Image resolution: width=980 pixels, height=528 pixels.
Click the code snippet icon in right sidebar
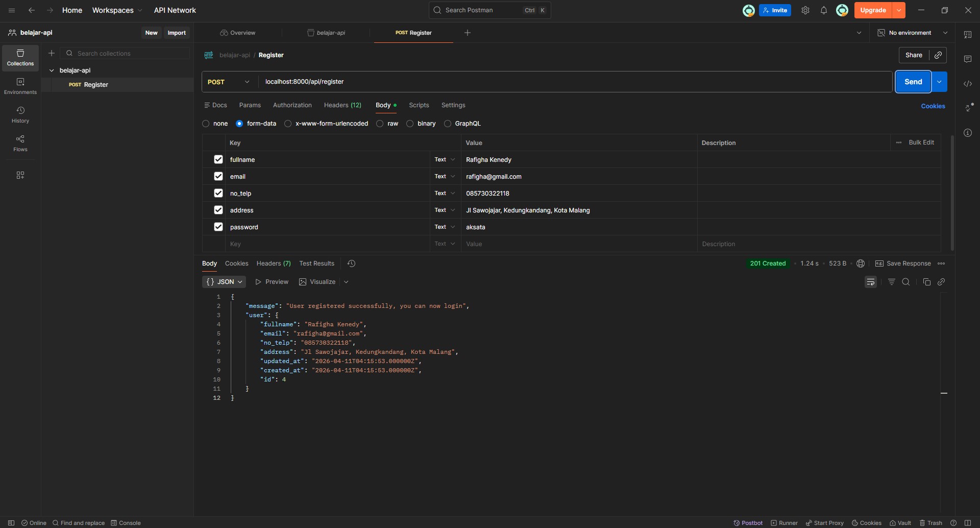[967, 84]
